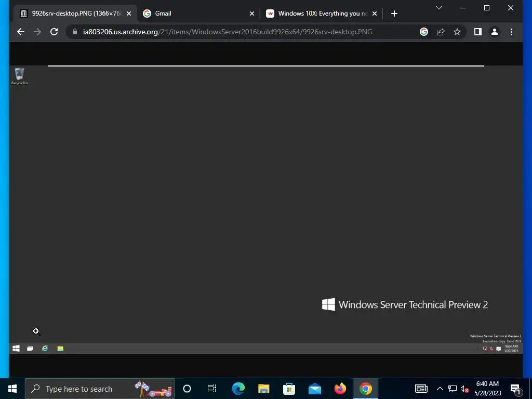Open the Windows Start menu
The image size is (532, 399).
coord(12,389)
